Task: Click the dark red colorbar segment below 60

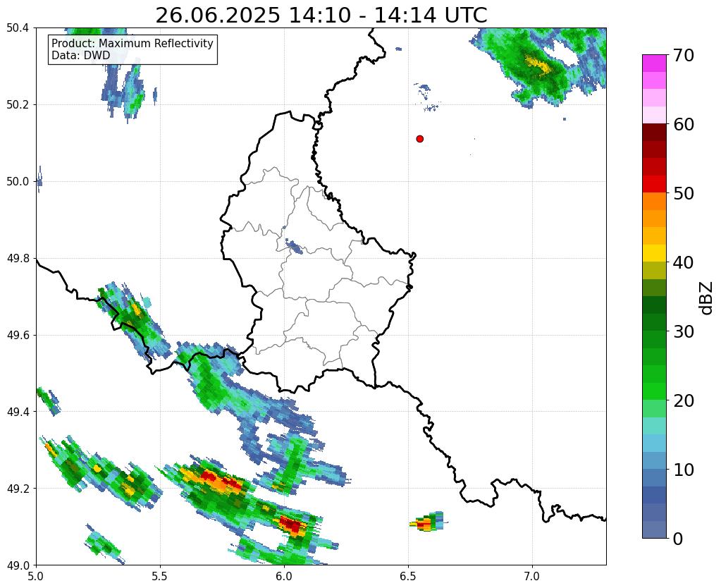Action: (x=654, y=133)
